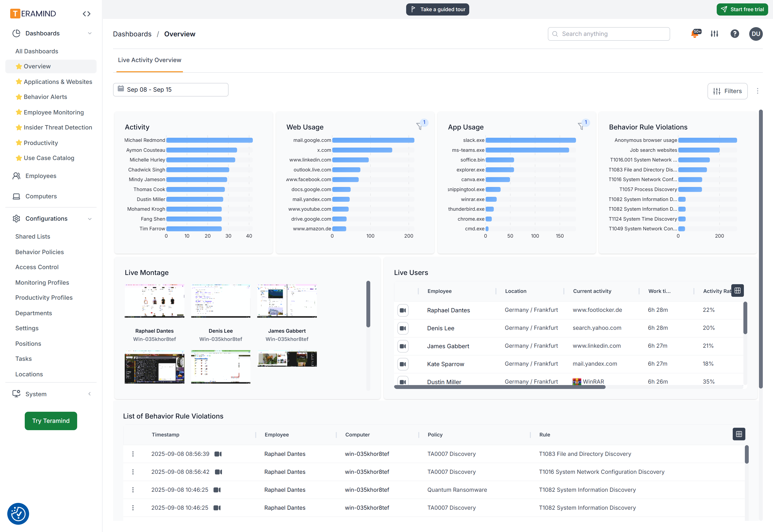The width and height of the screenshot is (773, 532).
Task: Open video recording for 08:56:39 violation
Action: (218, 454)
